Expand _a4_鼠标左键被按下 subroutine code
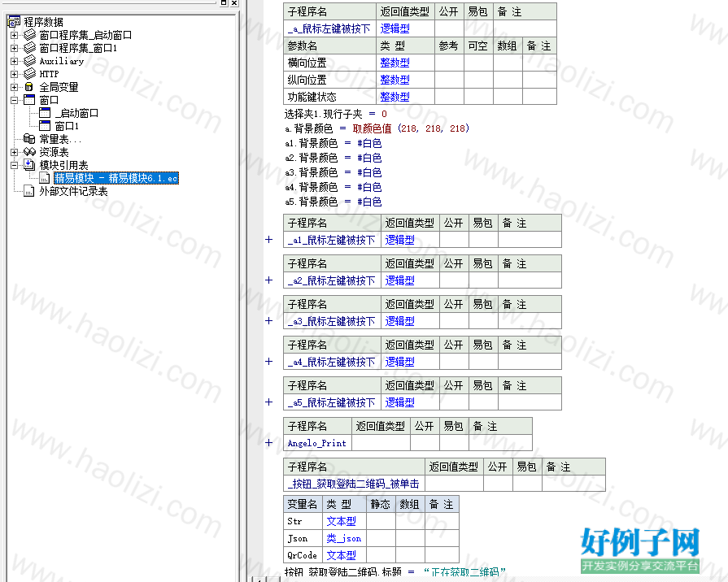 click(268, 361)
